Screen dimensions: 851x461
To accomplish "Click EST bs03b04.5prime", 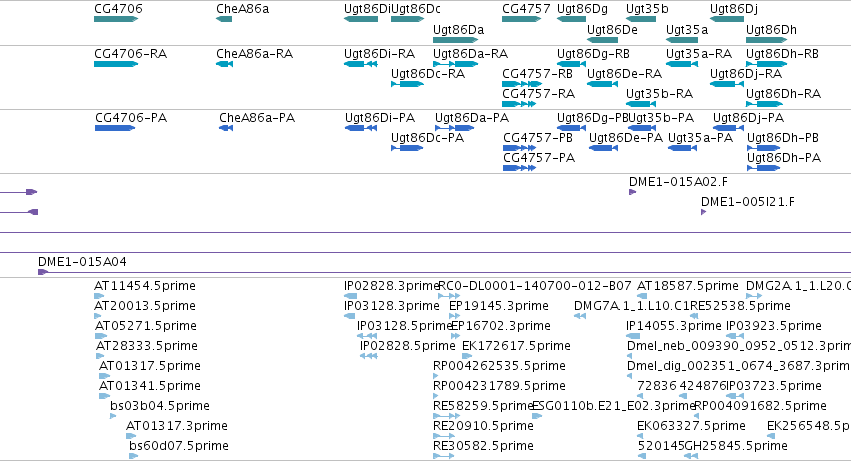I will click(x=113, y=416).
